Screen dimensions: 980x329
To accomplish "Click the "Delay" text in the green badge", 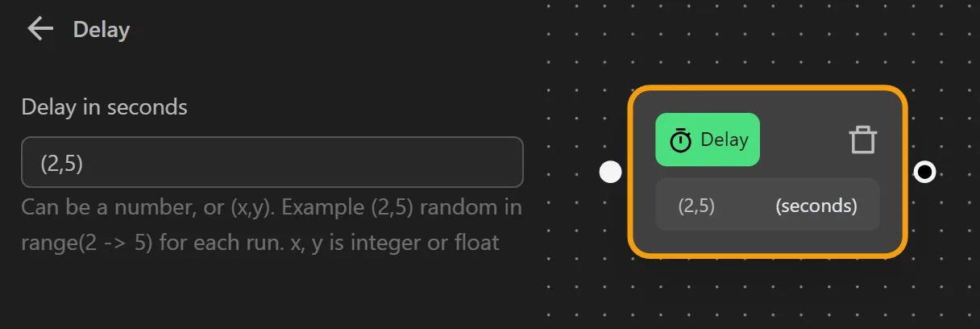I will point(725,140).
